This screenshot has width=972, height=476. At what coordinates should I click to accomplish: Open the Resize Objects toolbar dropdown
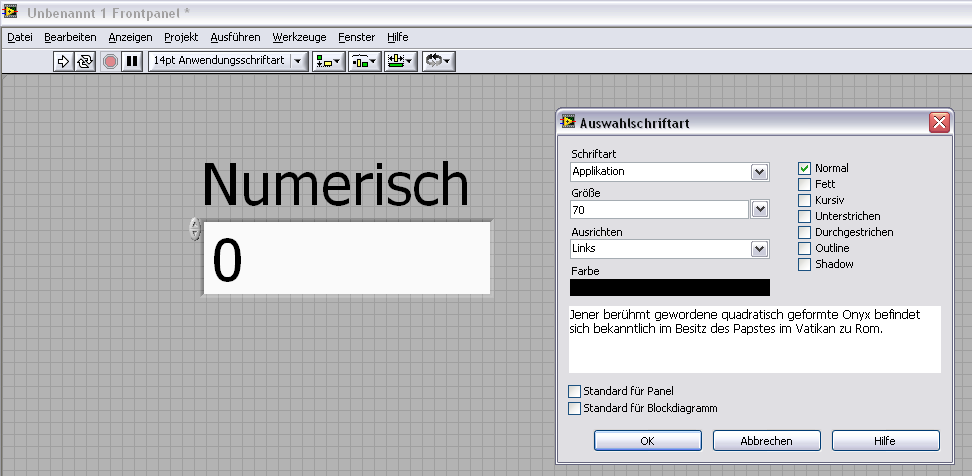coord(401,61)
